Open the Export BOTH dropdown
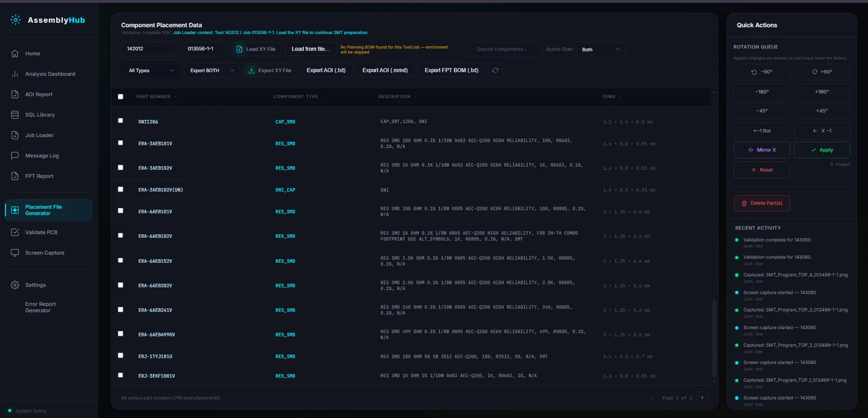Image resolution: width=868 pixels, height=418 pixels. (212, 71)
